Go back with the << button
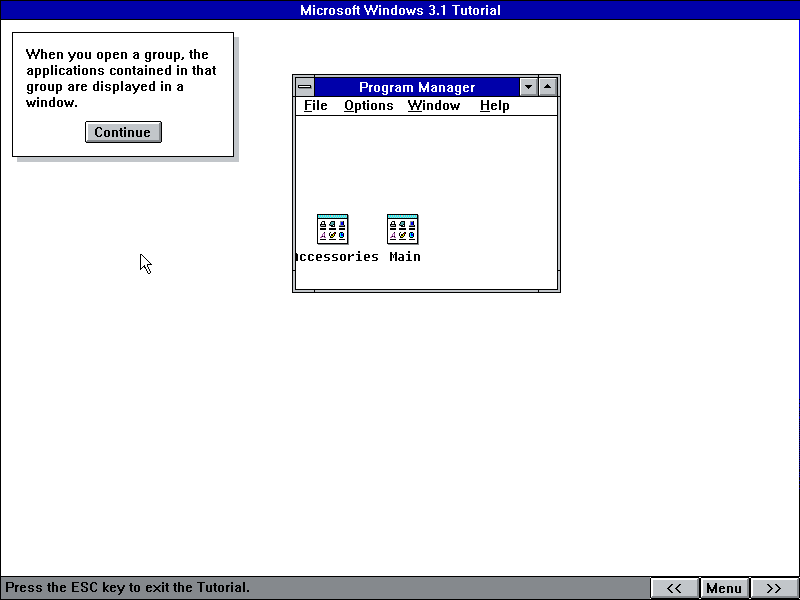Image resolution: width=800 pixels, height=600 pixels. pos(674,588)
